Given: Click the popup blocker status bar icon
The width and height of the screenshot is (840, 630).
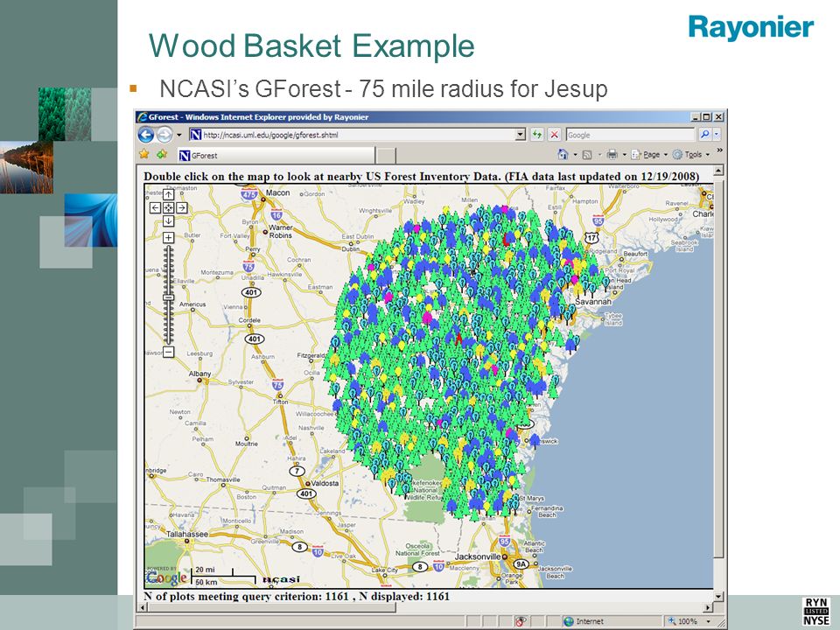Looking at the screenshot, I should coord(520,621).
